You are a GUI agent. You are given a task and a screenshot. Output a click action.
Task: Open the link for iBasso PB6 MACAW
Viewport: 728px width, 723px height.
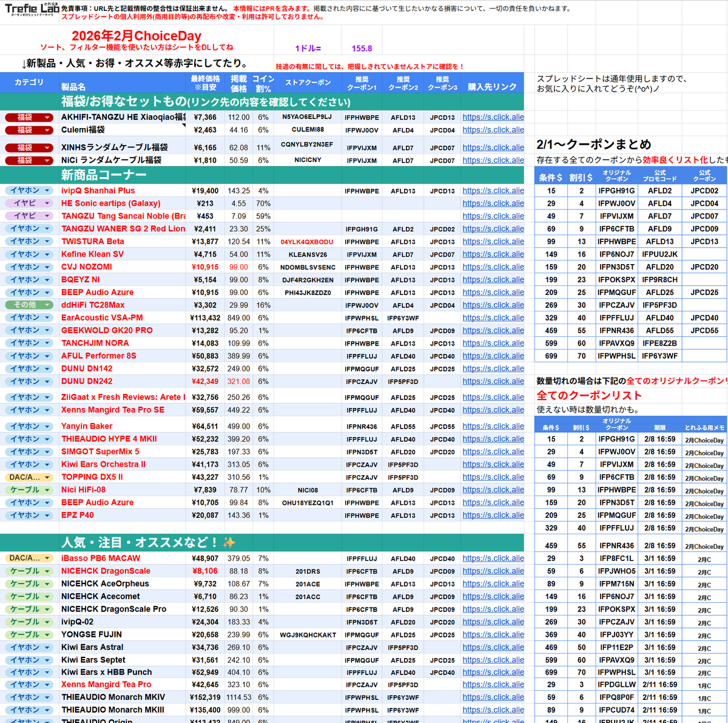click(x=493, y=558)
